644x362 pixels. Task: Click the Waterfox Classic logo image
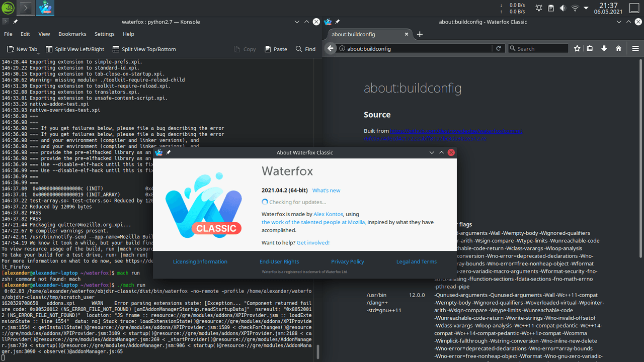coord(204,206)
